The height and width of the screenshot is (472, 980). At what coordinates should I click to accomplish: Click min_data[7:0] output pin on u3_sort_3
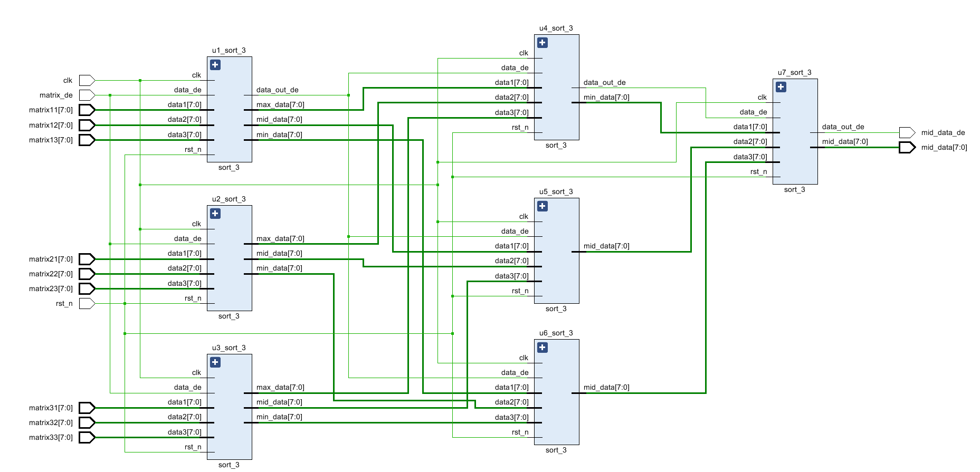tap(279, 417)
